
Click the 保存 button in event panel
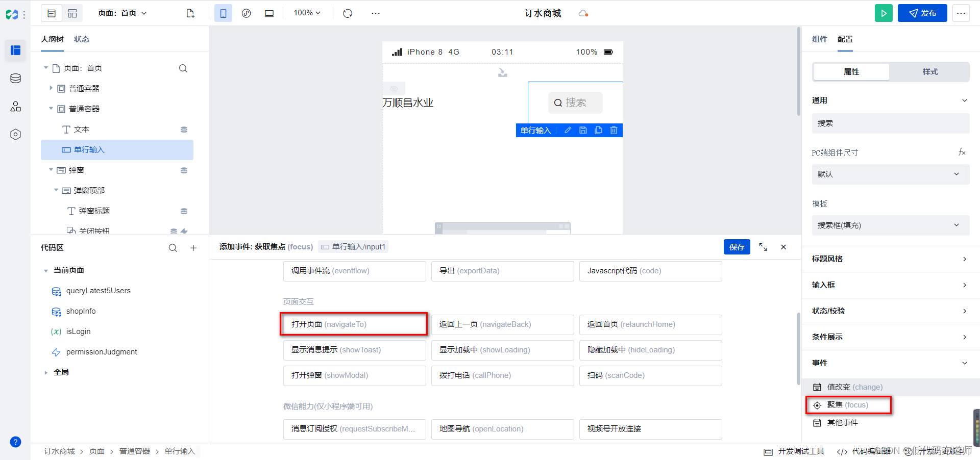737,247
